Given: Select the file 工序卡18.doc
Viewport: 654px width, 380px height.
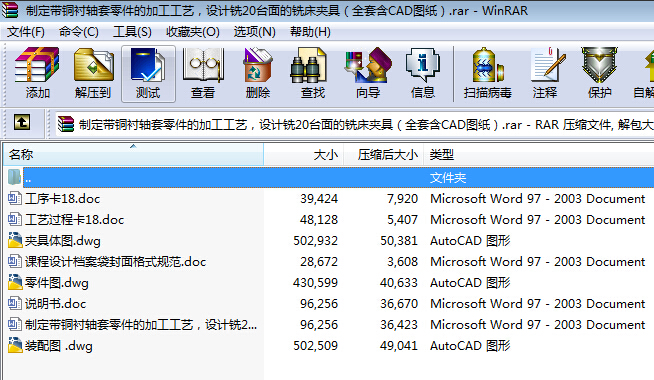Looking at the screenshot, I should (63, 199).
